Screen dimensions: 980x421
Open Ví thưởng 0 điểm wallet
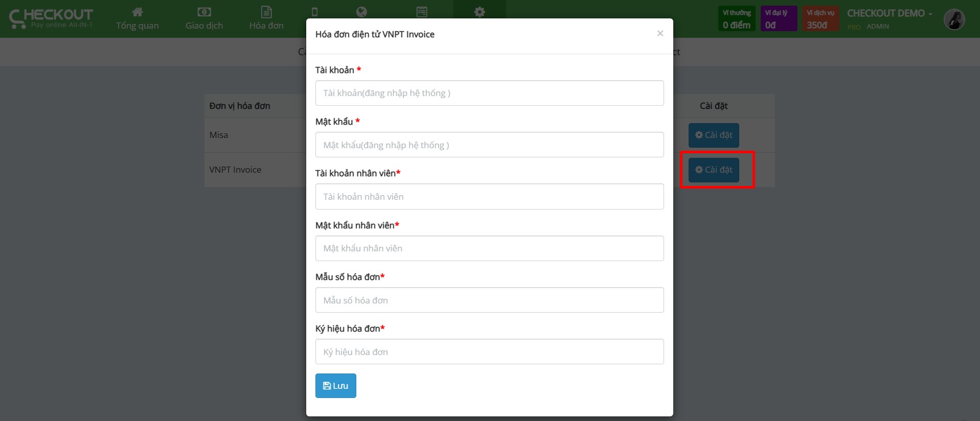pos(737,19)
